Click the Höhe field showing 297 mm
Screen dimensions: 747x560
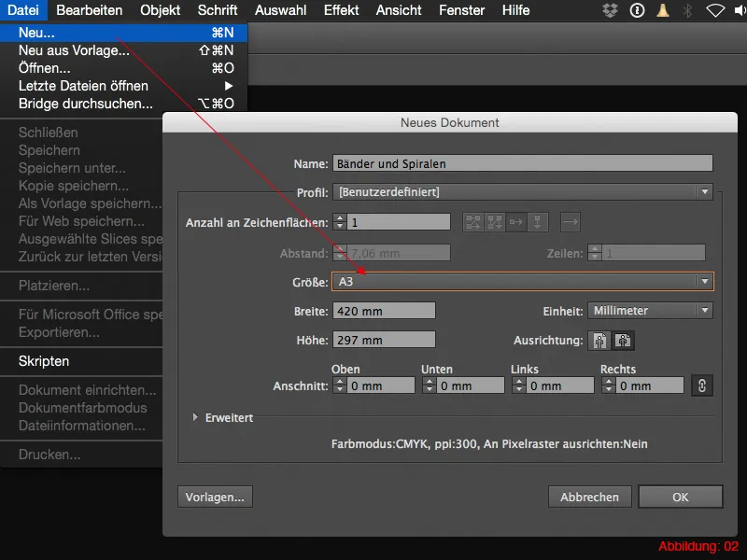(x=384, y=340)
